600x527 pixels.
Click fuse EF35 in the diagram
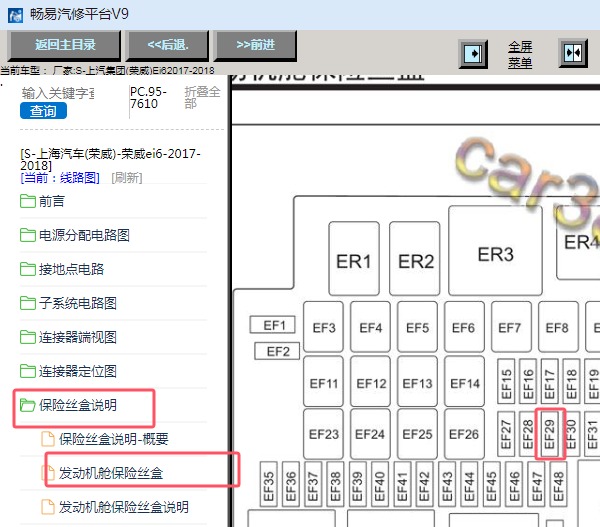click(x=269, y=484)
